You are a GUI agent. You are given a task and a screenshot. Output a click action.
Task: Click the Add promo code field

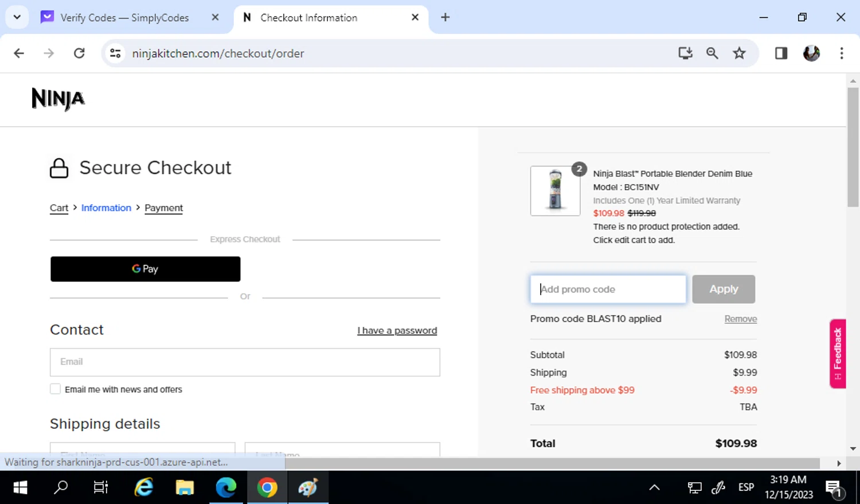608,289
